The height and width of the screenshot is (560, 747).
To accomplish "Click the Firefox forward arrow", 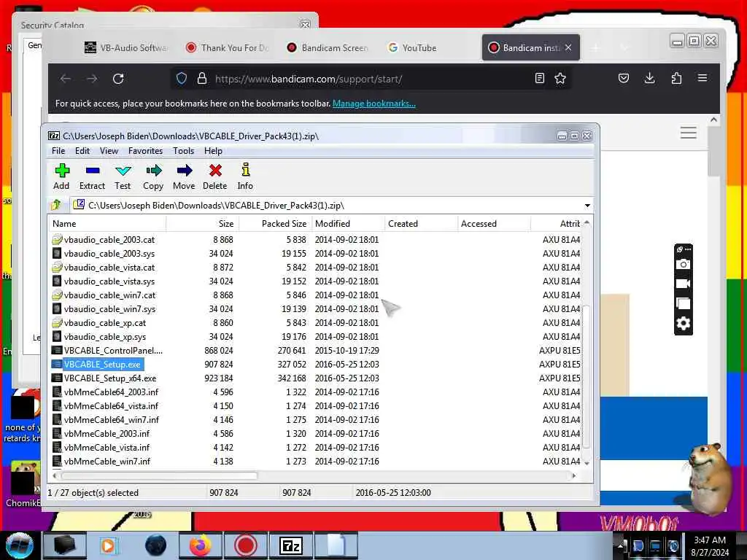I will point(92,79).
